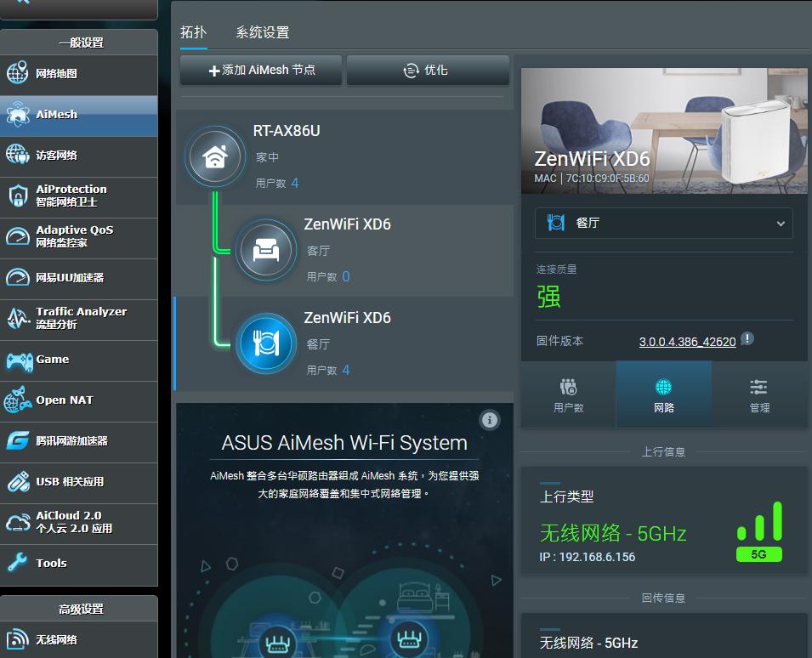
Task: Open the Open NAT icon
Action: point(18,400)
